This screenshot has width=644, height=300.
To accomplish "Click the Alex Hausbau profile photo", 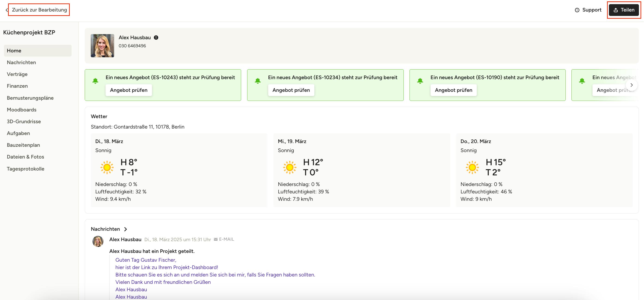I will (102, 46).
